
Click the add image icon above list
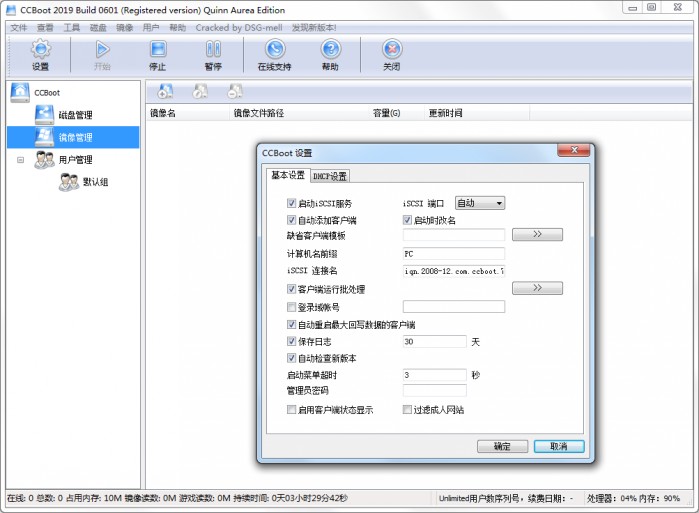[165, 92]
